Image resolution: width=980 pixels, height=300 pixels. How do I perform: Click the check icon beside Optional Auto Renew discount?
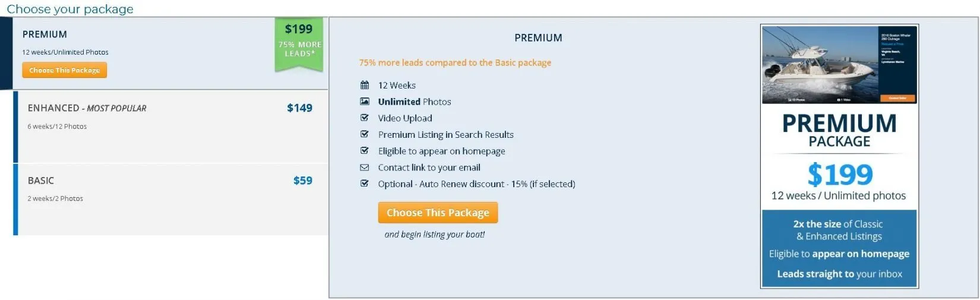click(365, 184)
